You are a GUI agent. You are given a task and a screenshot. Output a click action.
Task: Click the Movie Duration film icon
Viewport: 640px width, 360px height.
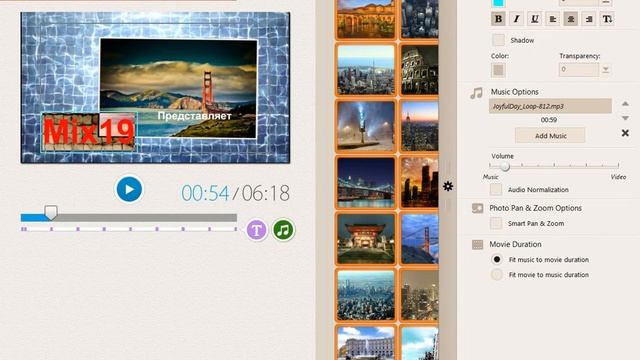[477, 244]
